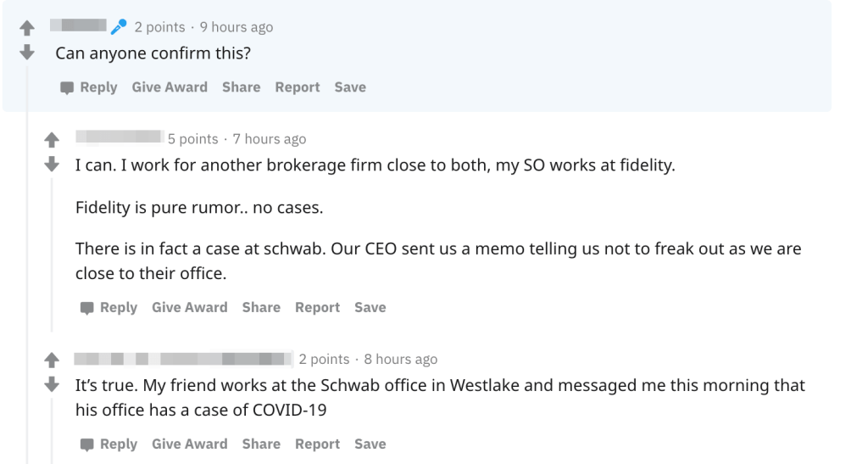Reply to the CEO memo comment
This screenshot has height=464, width=868.
[x=108, y=308]
